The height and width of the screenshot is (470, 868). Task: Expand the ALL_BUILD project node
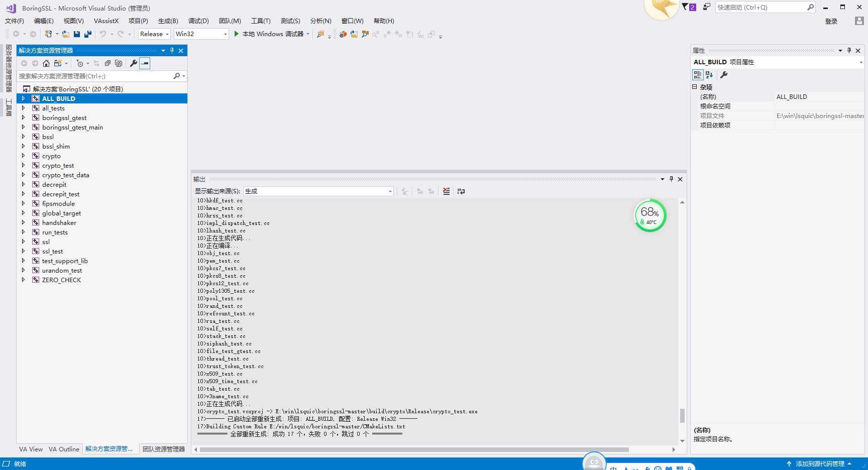(x=23, y=98)
